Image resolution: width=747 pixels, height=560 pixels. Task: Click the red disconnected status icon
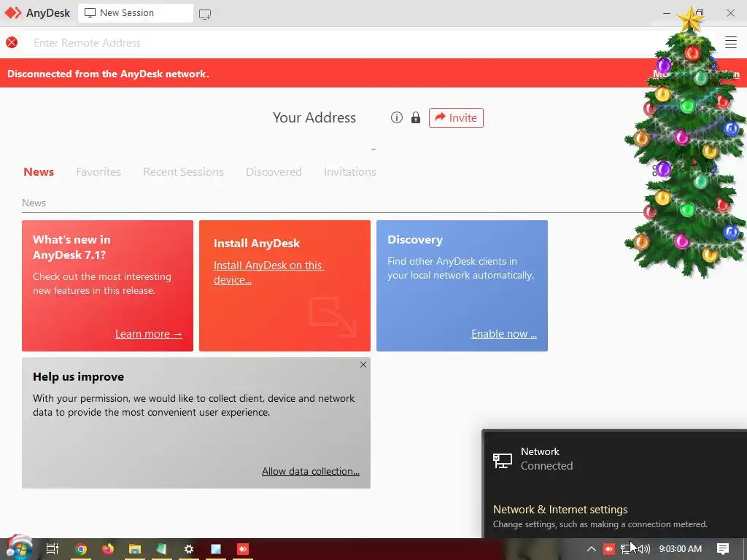pos(12,42)
